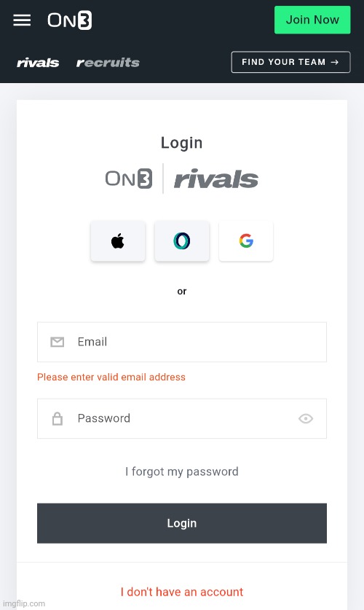Image resolution: width=364 pixels, height=610 pixels.
Task: Choose the teal ring sign-in option
Action: (x=182, y=241)
